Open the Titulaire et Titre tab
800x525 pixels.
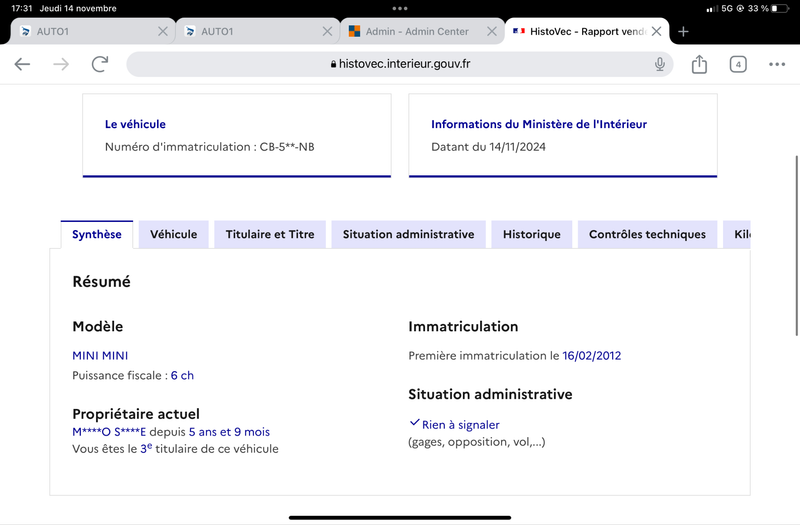270,235
